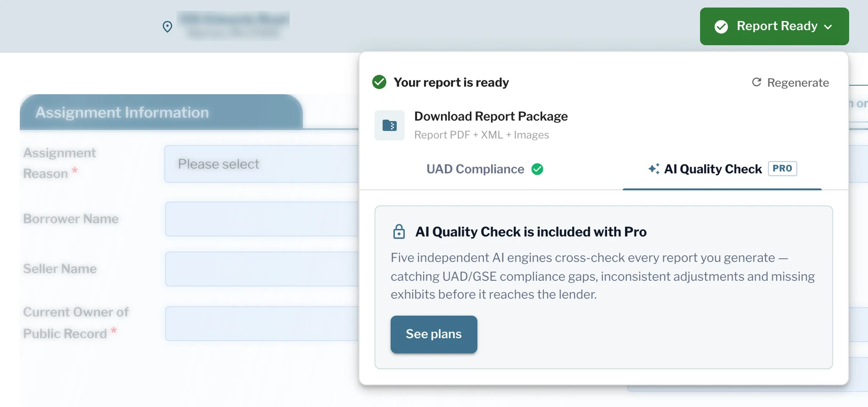Click the UAD Compliance green check badge
868x407 pixels.
point(537,169)
